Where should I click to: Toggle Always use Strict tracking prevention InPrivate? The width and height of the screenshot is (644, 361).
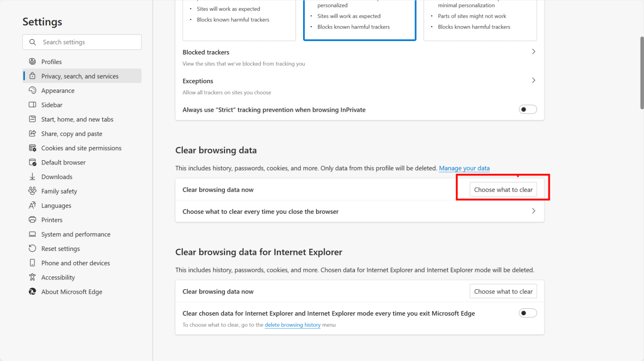click(527, 109)
